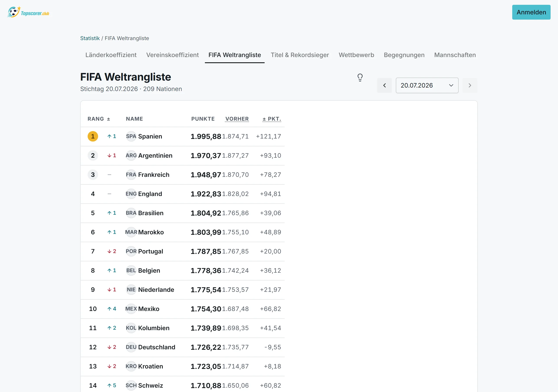Click the NAME column header
This screenshot has width=558, height=392.
(134, 119)
